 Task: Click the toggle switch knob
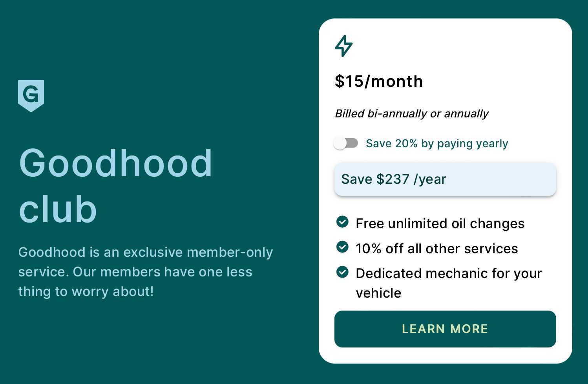(340, 143)
